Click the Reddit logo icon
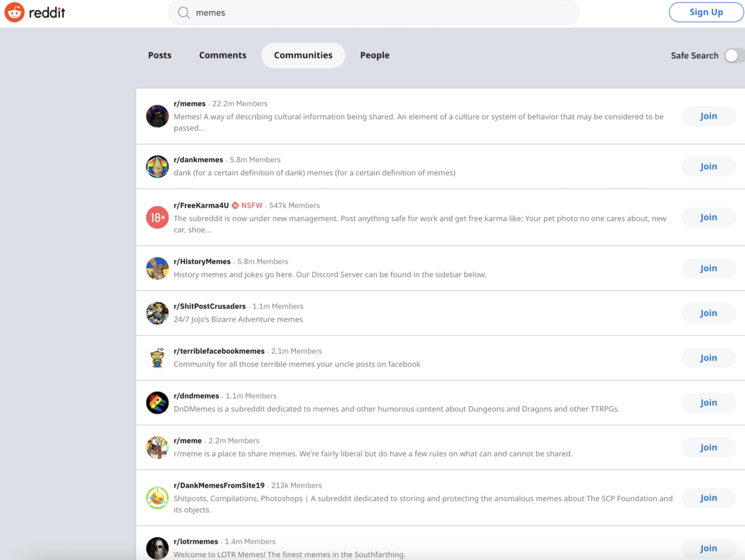Image resolution: width=745 pixels, height=560 pixels. click(x=14, y=12)
